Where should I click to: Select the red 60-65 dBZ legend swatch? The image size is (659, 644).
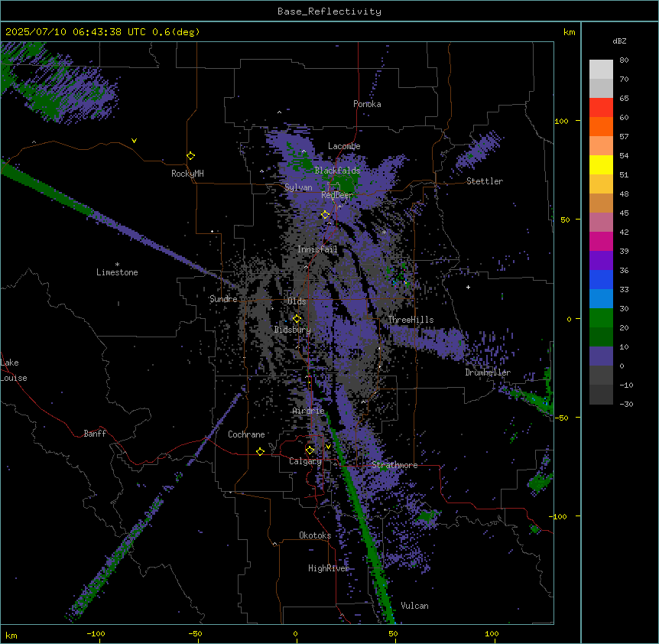coord(601,108)
